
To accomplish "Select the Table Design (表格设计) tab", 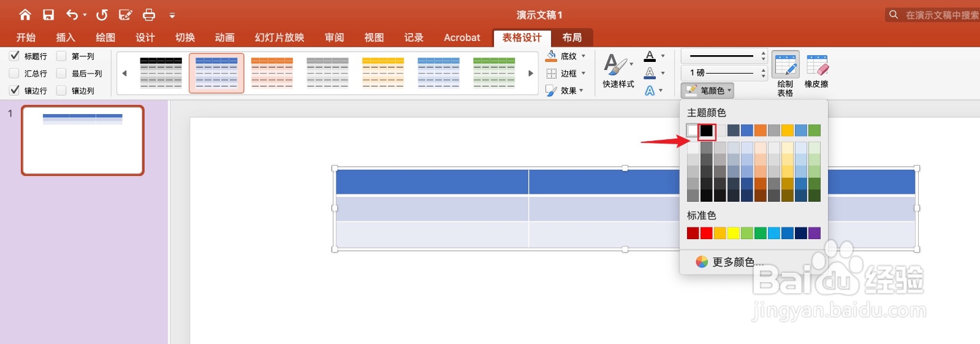I will [522, 37].
